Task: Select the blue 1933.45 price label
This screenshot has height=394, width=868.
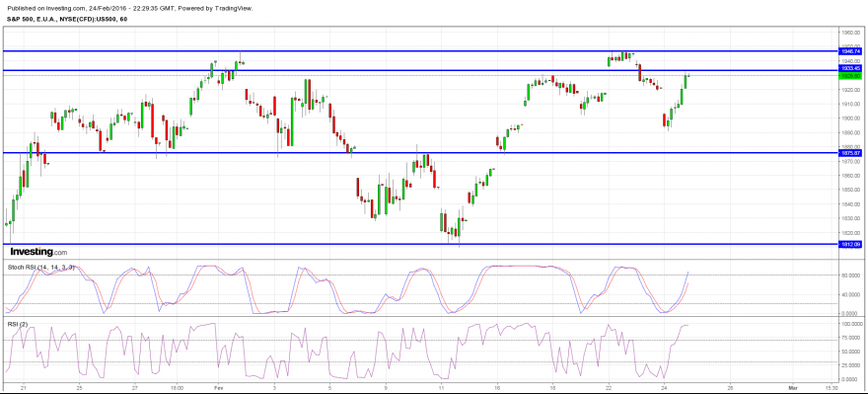Action: point(849,68)
